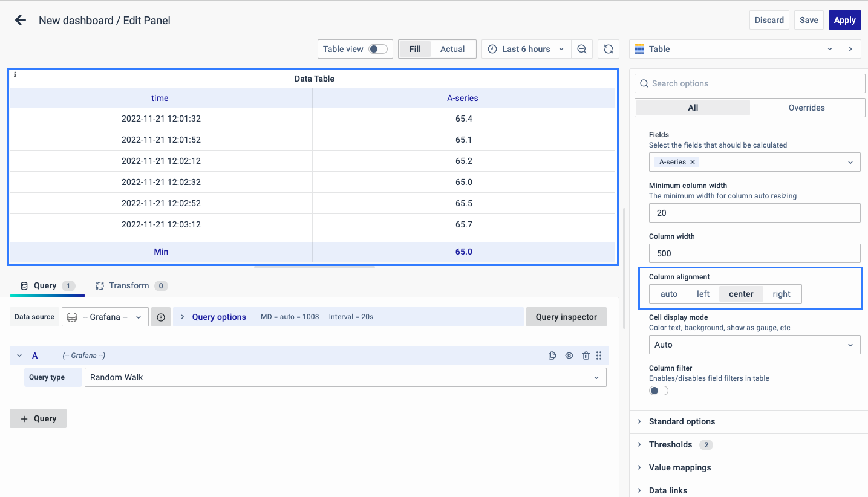Click the back arrow icon
The image size is (868, 497).
click(21, 20)
